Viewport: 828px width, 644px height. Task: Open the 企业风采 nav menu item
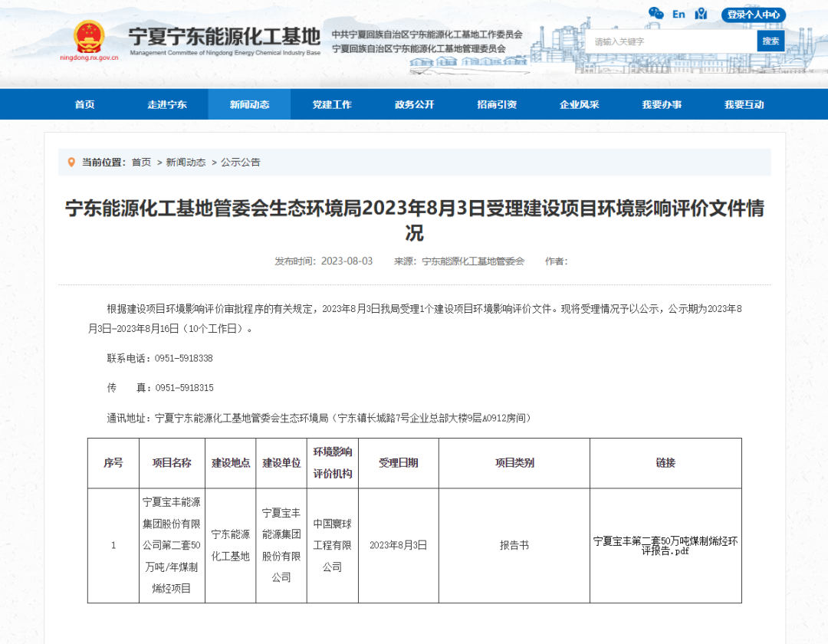579,104
